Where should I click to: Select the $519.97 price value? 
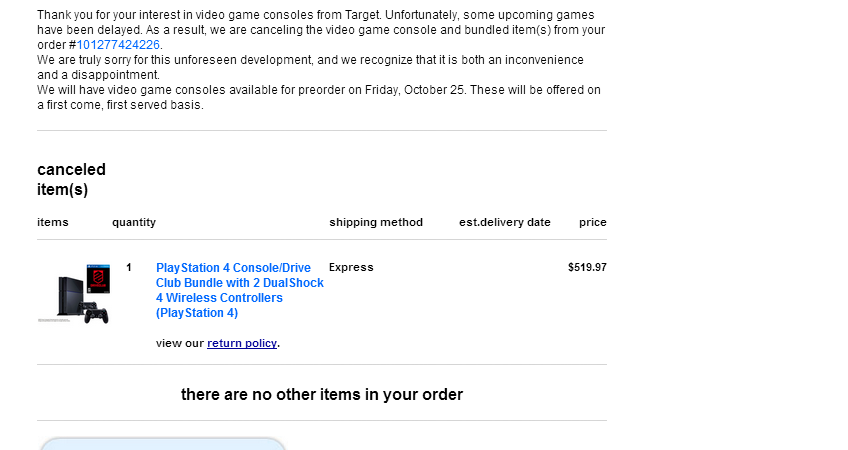coord(587,267)
